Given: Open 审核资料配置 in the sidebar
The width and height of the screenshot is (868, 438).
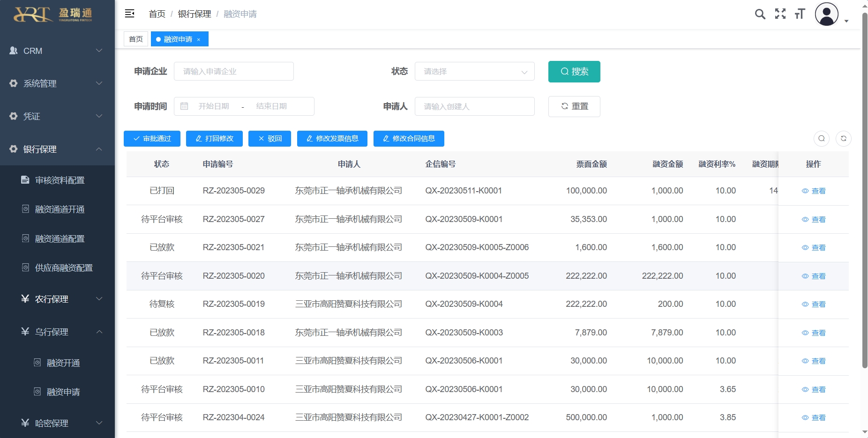Looking at the screenshot, I should point(57,180).
